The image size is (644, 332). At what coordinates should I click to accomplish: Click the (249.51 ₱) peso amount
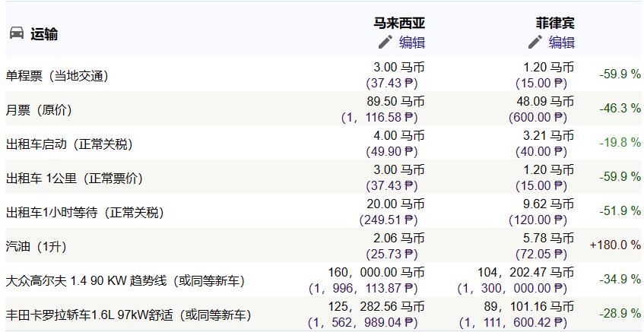(x=389, y=220)
